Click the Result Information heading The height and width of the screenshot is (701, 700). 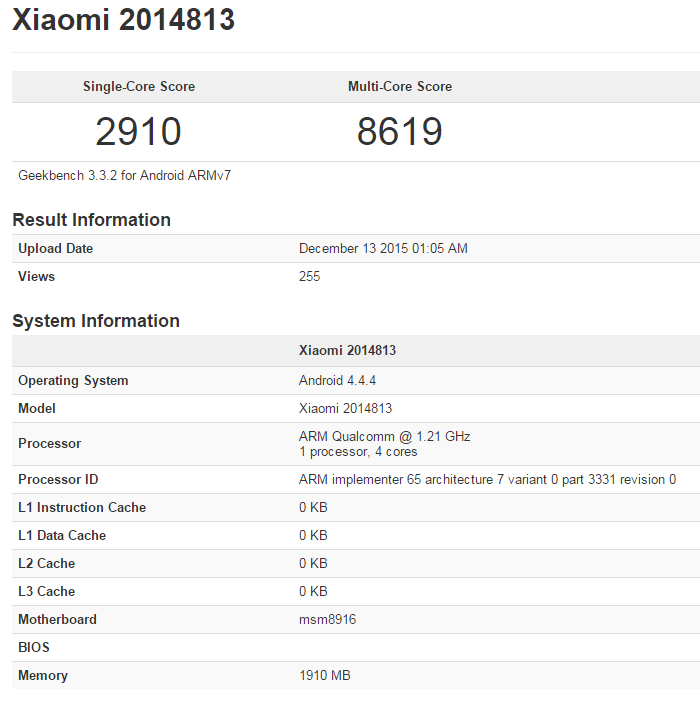tap(91, 220)
